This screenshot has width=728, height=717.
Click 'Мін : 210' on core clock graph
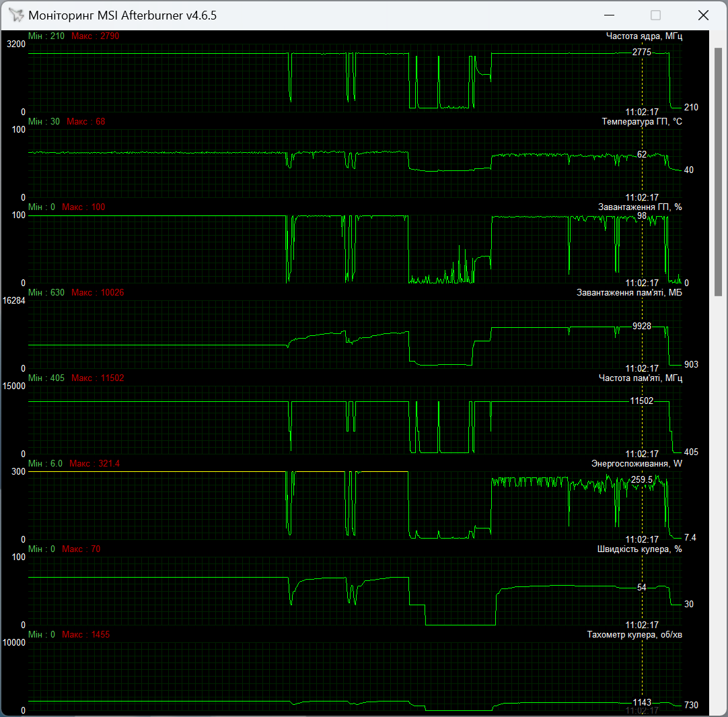tap(46, 36)
